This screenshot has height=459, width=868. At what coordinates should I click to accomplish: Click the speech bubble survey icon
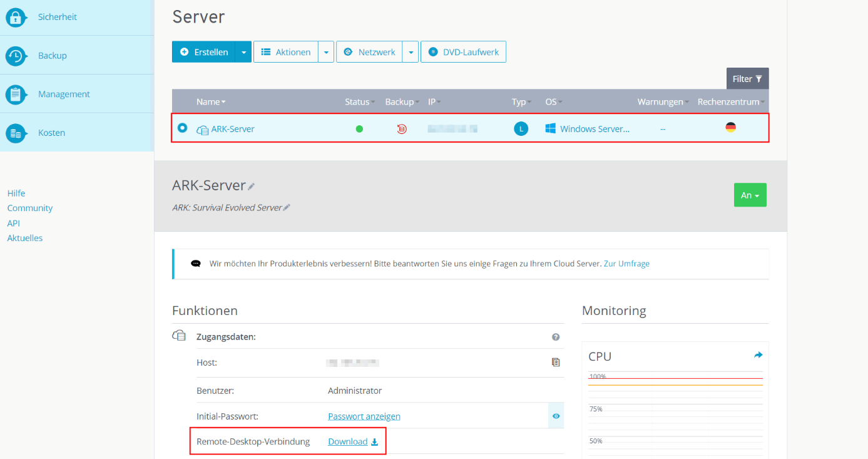tap(196, 264)
